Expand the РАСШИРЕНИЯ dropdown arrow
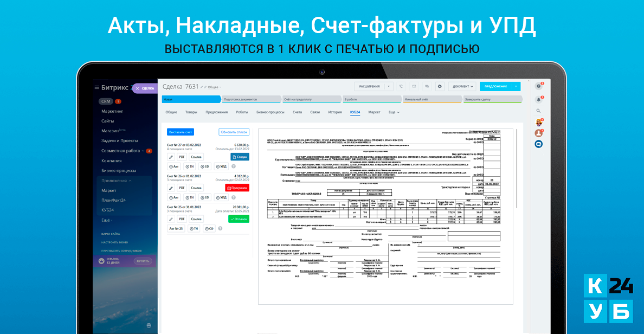The image size is (644, 334). click(389, 86)
